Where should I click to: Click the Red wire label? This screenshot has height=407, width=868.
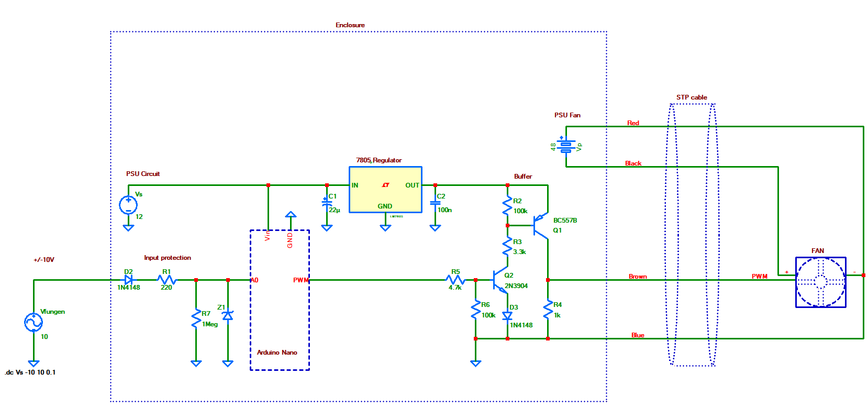[633, 123]
